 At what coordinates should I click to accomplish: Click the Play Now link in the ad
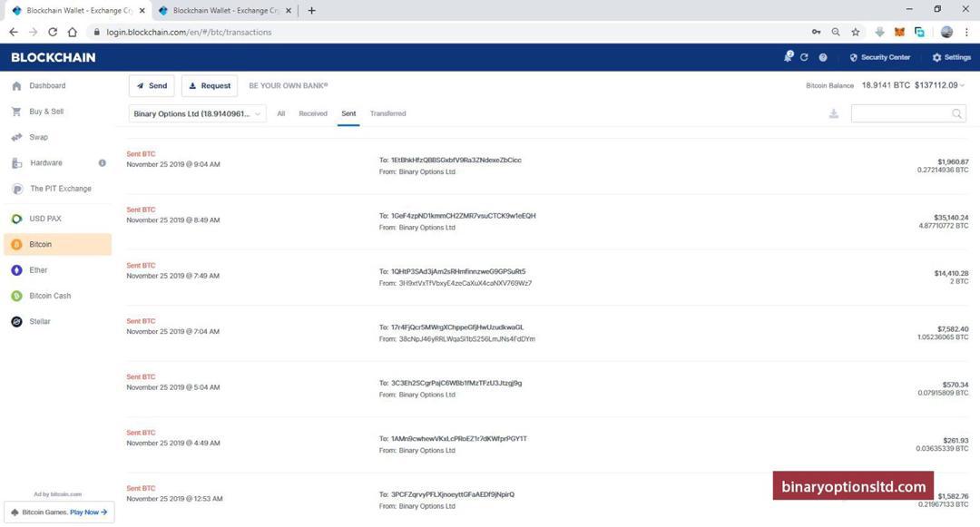point(88,512)
